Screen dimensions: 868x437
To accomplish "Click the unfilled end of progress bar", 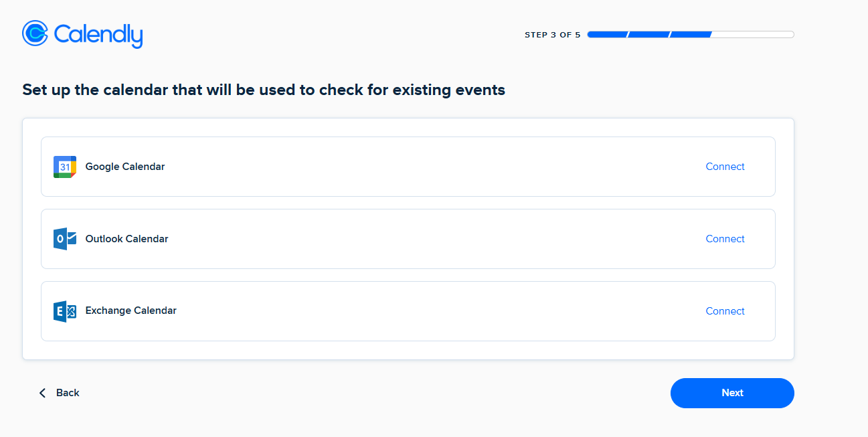I will coord(753,35).
